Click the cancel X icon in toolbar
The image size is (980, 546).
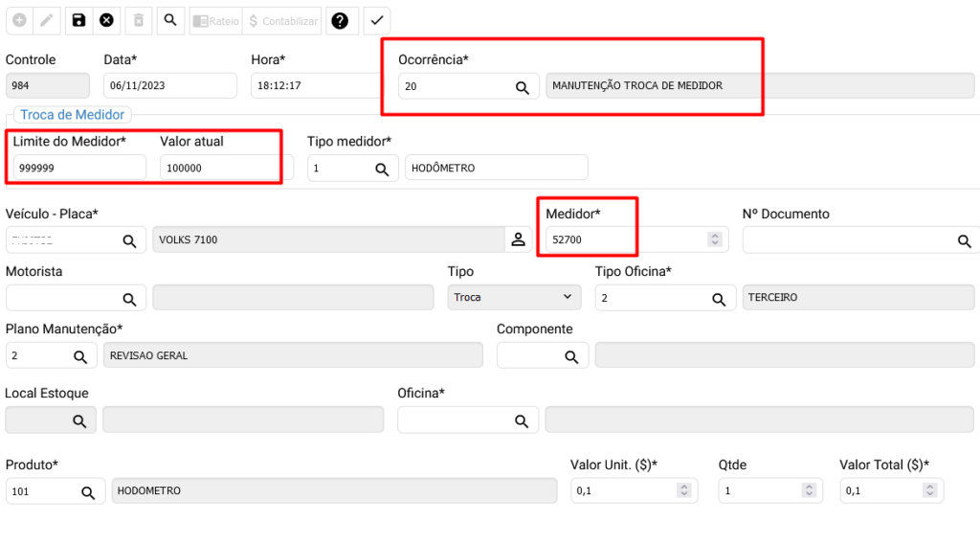106,20
